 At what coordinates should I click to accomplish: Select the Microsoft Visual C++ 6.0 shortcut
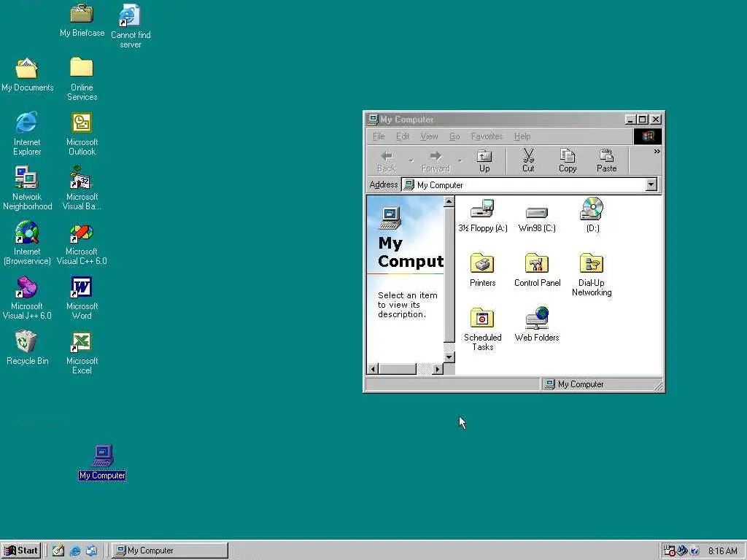tap(82, 243)
